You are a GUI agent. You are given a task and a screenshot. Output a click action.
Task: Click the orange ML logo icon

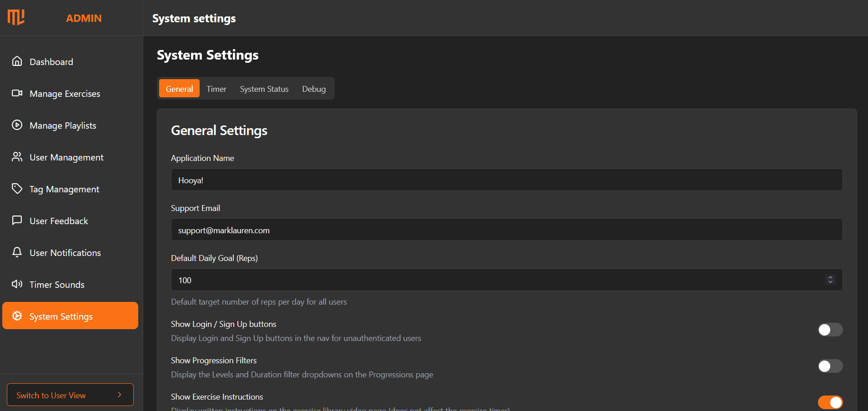[16, 18]
